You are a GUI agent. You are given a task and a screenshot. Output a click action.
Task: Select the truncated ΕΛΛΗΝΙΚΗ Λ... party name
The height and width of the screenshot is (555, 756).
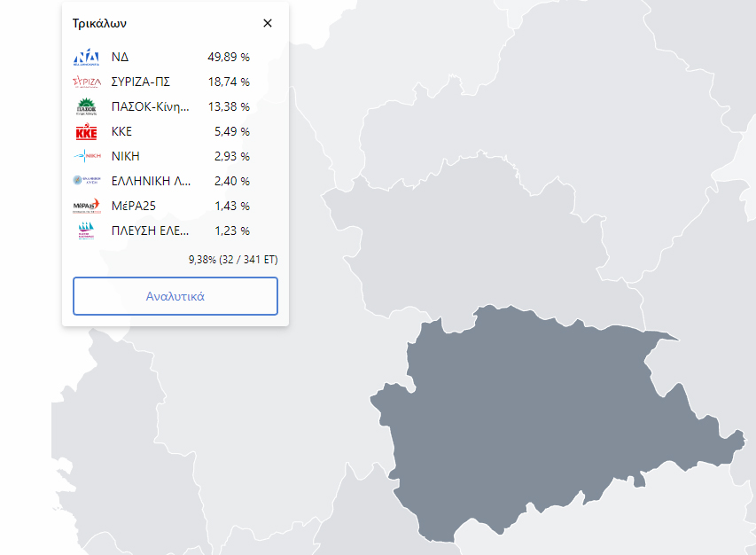pos(150,181)
